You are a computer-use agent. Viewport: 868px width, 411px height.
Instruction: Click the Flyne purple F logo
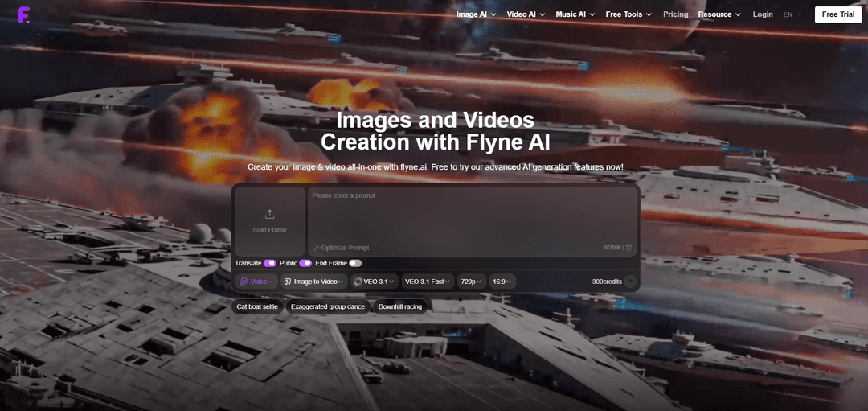pos(23,14)
